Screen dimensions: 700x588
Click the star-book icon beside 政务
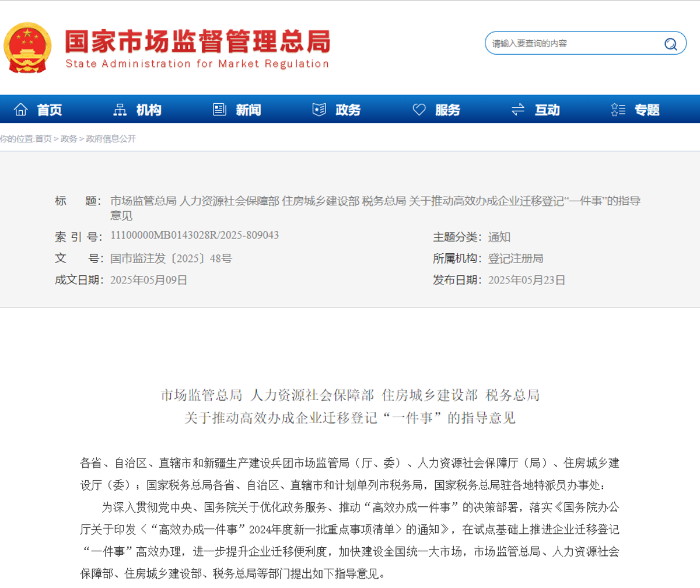[x=319, y=109]
